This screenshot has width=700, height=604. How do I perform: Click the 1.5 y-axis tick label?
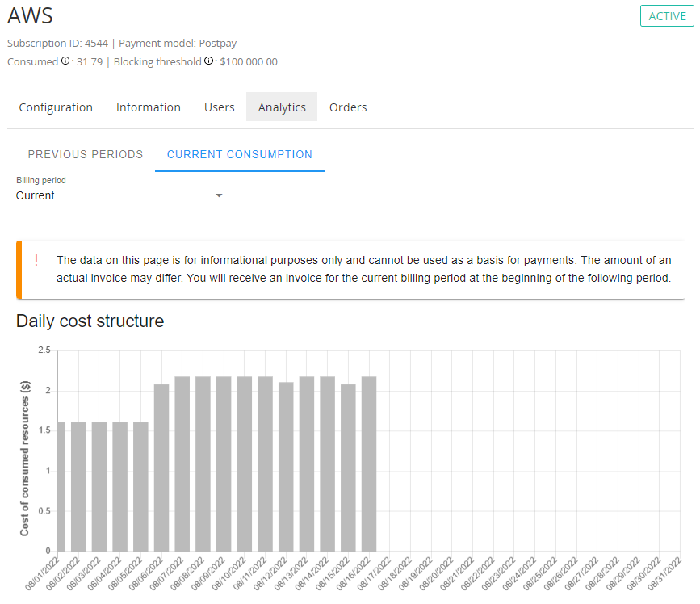(44, 430)
